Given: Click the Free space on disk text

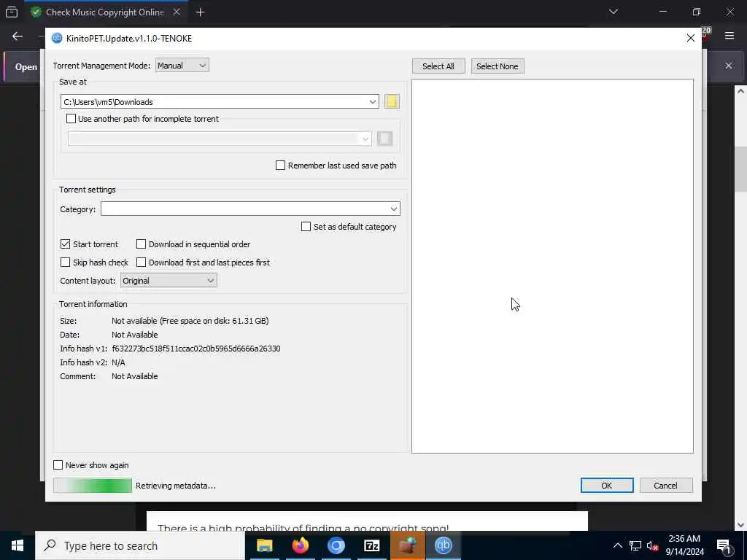Looking at the screenshot, I should click(x=215, y=321).
